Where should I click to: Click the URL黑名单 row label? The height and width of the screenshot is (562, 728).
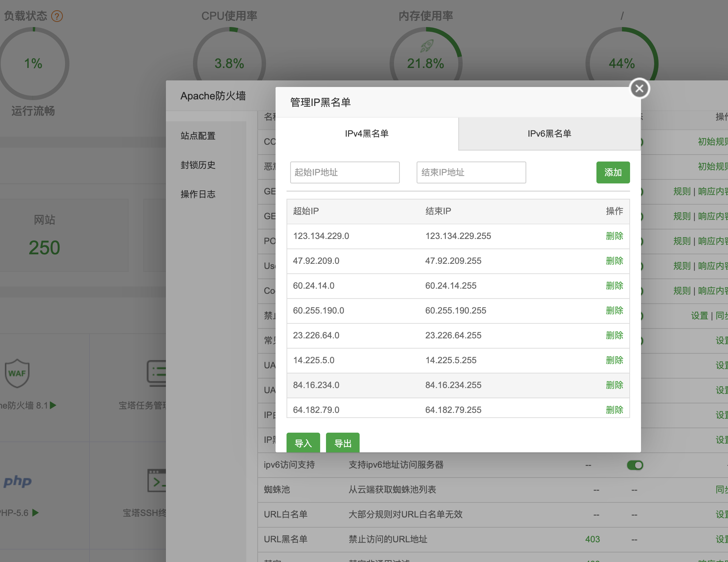click(285, 539)
